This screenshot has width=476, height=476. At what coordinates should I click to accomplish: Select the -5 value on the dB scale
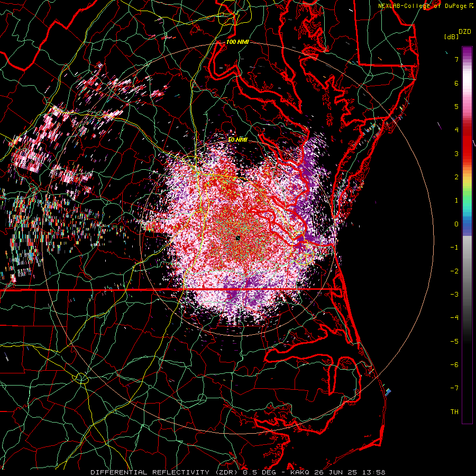click(454, 342)
